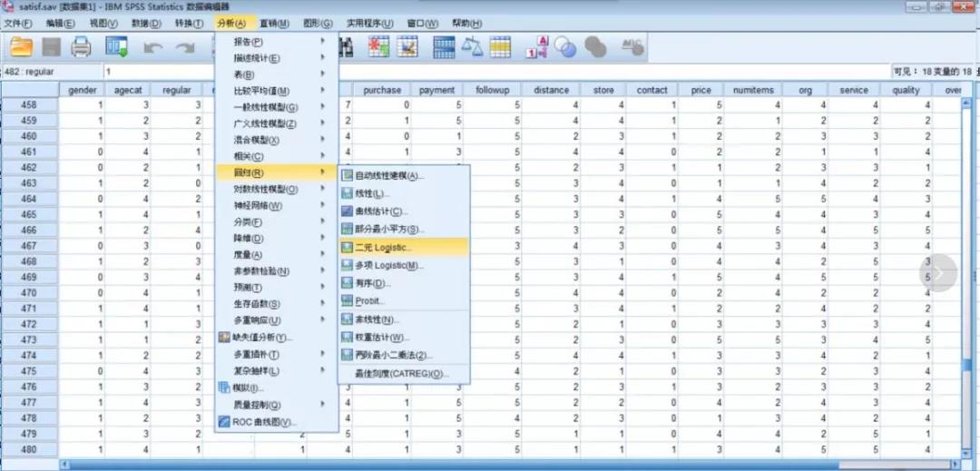Select 线性(L)... regression option
This screenshot has height=471, width=980.
pos(403,194)
